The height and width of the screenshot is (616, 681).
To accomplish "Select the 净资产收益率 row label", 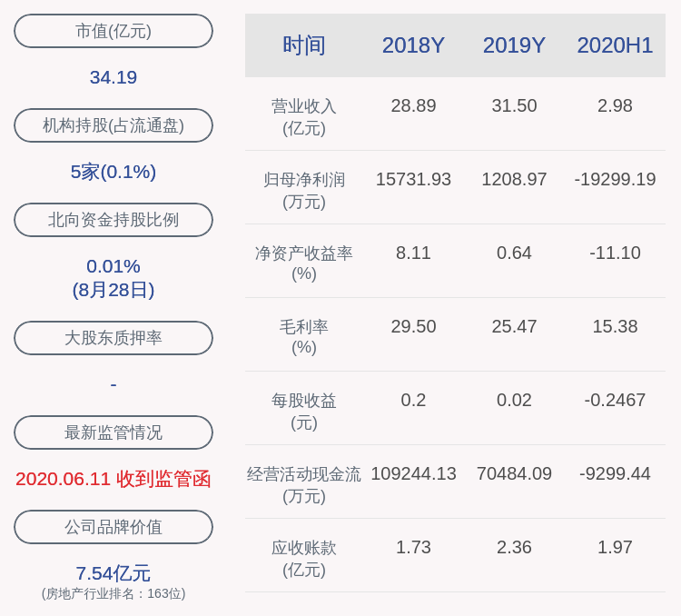I will 304,263.
